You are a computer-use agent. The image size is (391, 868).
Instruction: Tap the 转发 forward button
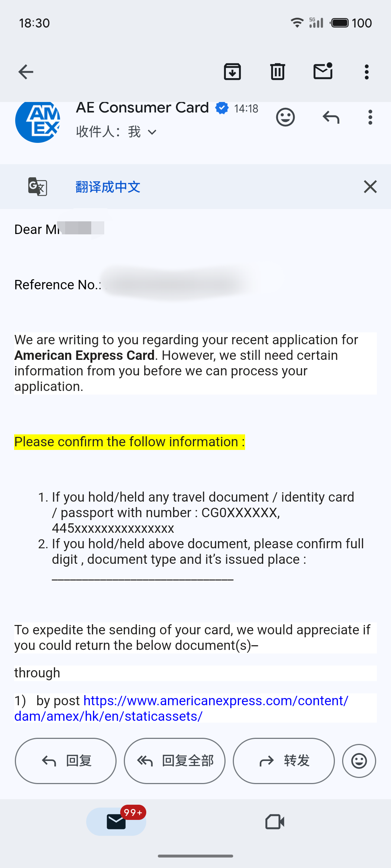[284, 761]
